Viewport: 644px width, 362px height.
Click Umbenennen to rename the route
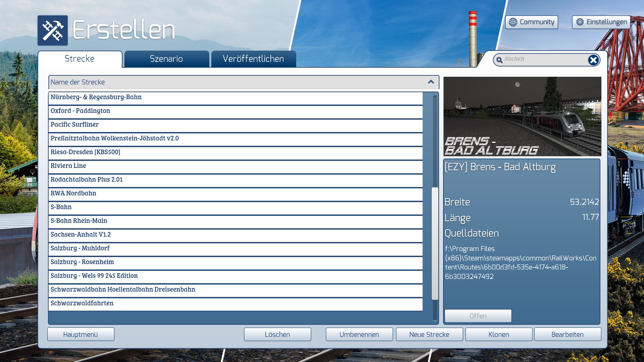(359, 335)
